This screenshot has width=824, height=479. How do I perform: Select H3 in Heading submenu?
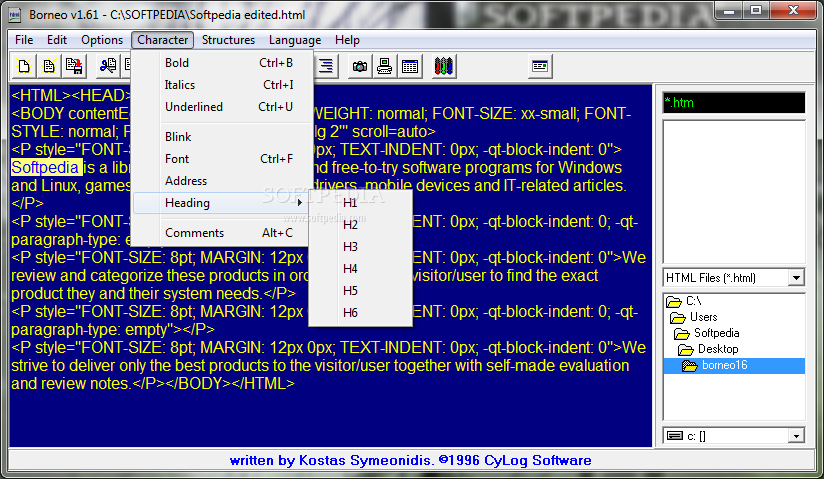(x=360, y=247)
